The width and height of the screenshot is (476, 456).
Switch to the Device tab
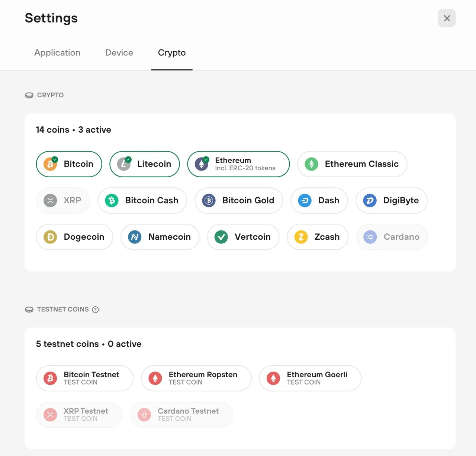(x=119, y=53)
